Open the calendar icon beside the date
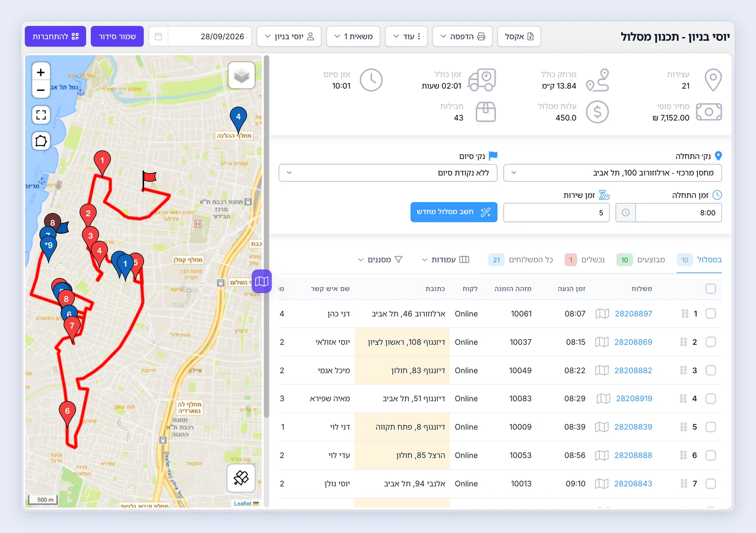The image size is (756, 533). coord(158,36)
